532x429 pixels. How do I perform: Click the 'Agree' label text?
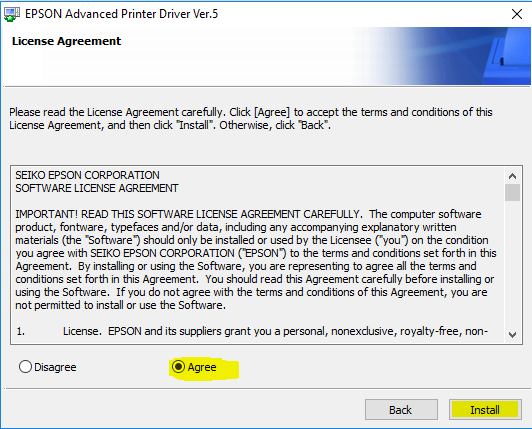(202, 367)
